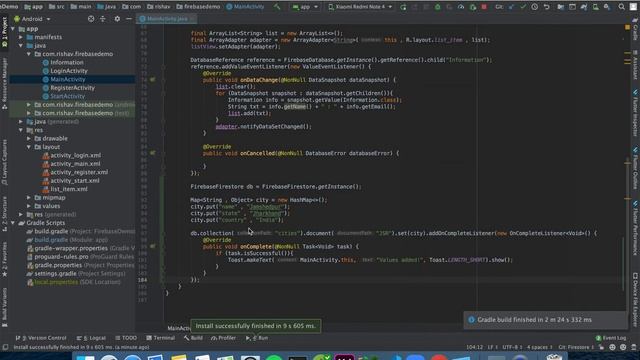Open the TODO tool window
Image resolution: width=640 pixels, height=360 pixels.
126,338
